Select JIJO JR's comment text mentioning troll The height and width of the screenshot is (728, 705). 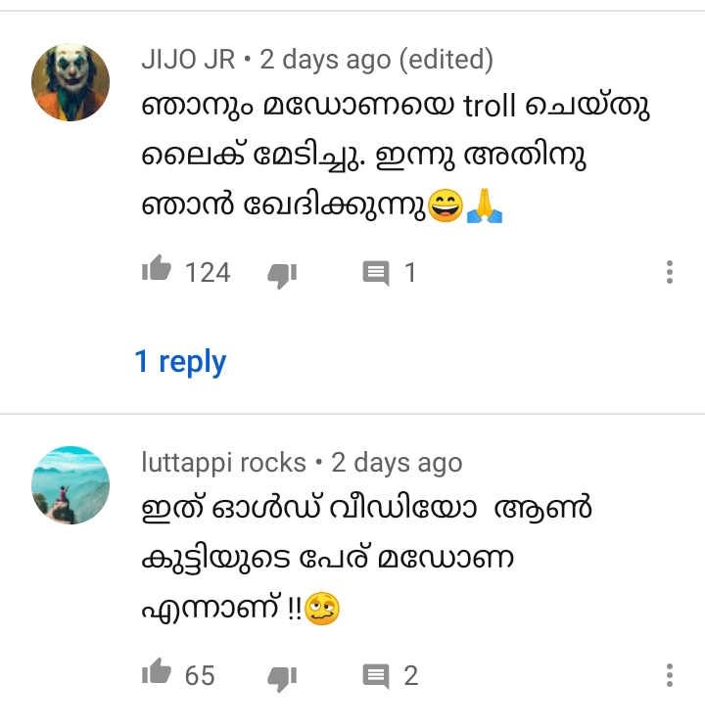(395, 156)
